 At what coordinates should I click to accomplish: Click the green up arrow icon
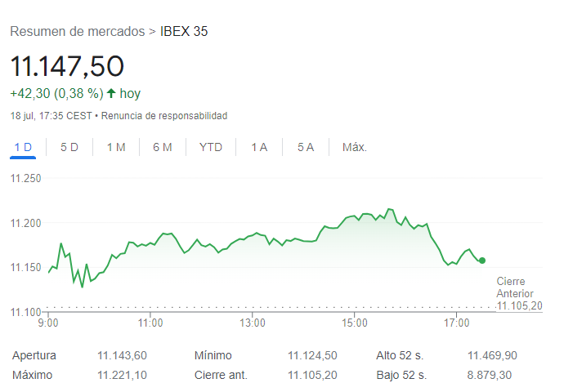(111, 93)
